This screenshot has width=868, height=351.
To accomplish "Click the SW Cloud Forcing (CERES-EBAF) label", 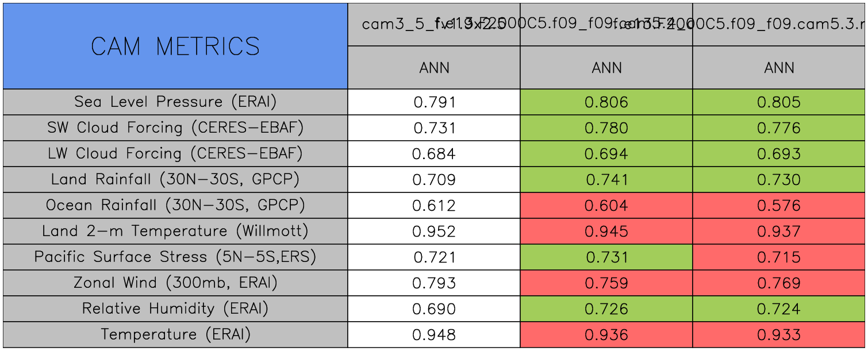I will point(175,128).
